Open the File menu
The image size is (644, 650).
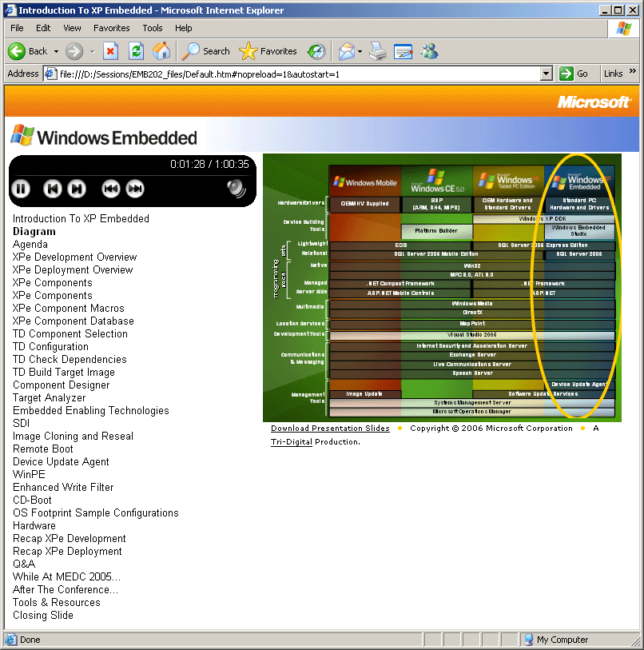pyautogui.click(x=17, y=28)
